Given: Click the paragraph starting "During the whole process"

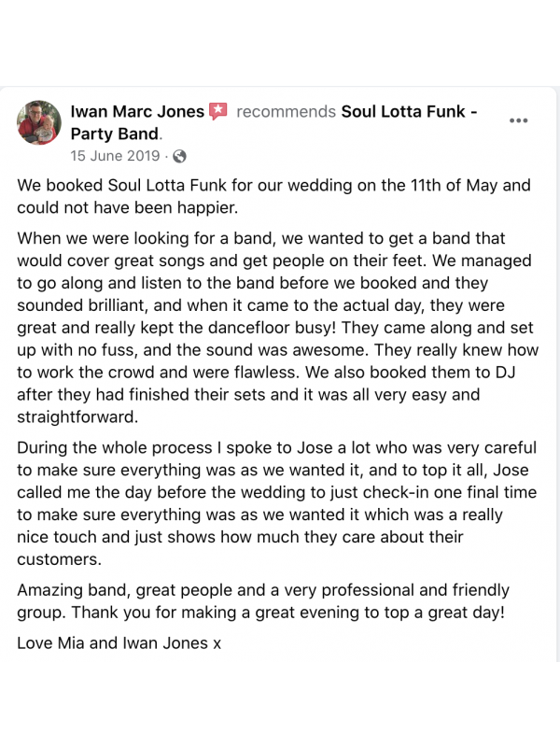Looking at the screenshot, I should click(273, 502).
